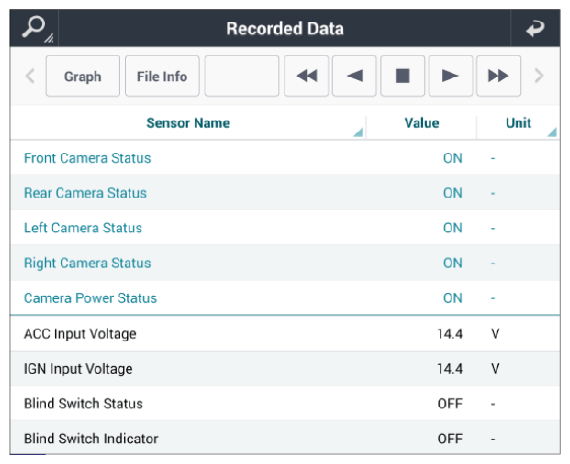Viewport: 570px width, 464px height.
Task: Play the recorded data forward
Action: pyautogui.click(x=451, y=76)
